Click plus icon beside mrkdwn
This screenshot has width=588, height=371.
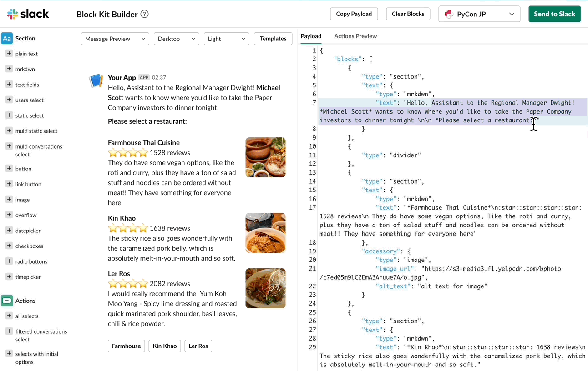click(x=9, y=69)
